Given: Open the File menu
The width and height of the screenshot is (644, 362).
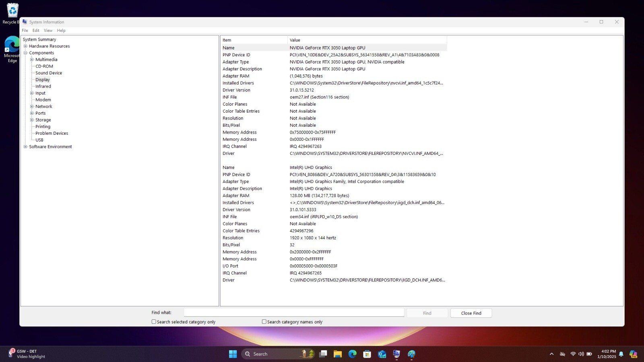Looking at the screenshot, I should 25,31.
